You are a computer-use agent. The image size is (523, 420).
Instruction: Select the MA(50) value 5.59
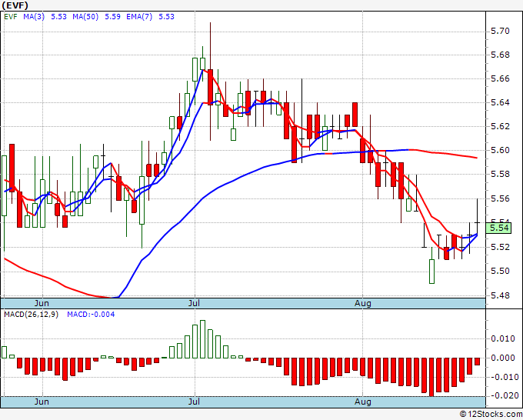click(113, 17)
